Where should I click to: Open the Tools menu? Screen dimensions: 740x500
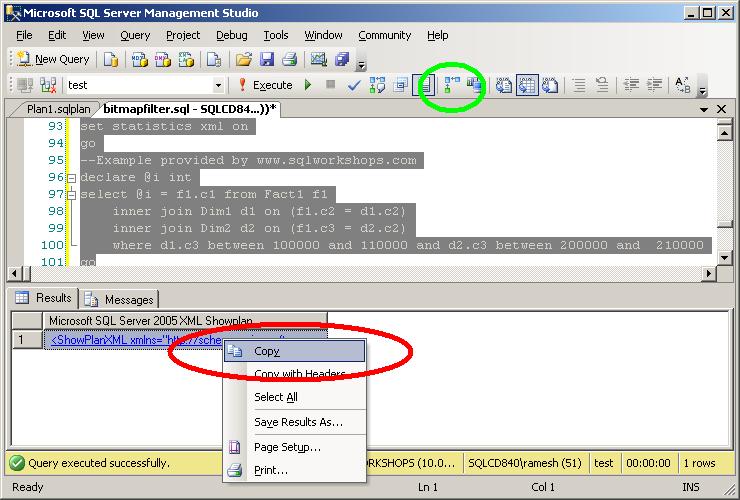coord(276,35)
